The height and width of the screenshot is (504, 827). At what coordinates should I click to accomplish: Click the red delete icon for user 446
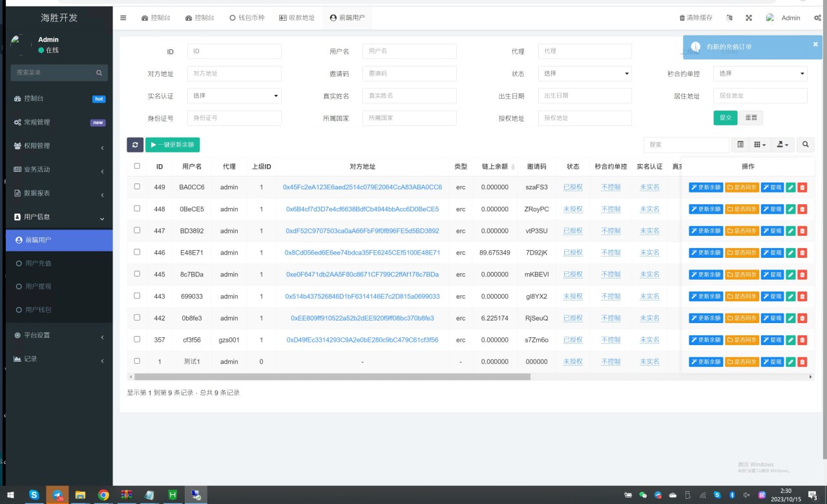(x=802, y=253)
